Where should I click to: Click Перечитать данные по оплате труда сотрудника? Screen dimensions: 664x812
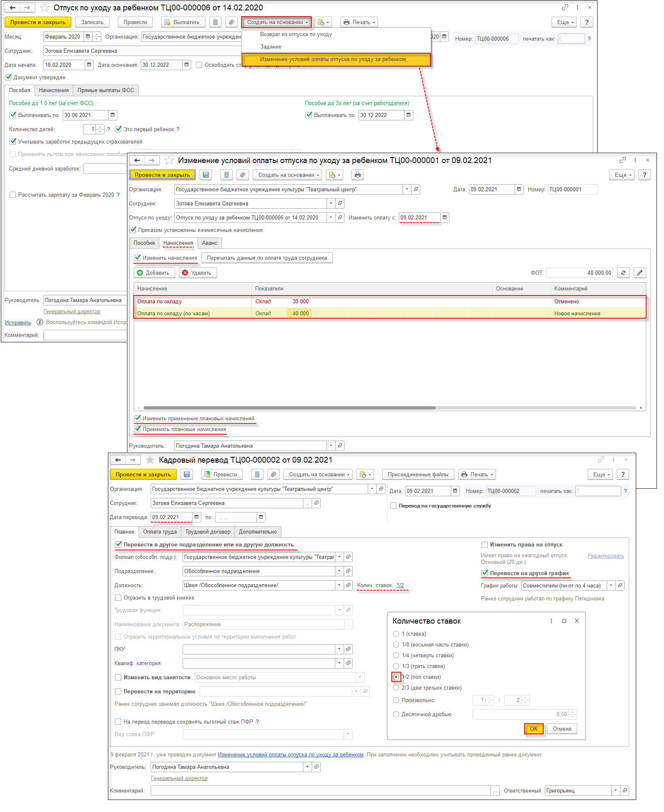[x=267, y=258]
